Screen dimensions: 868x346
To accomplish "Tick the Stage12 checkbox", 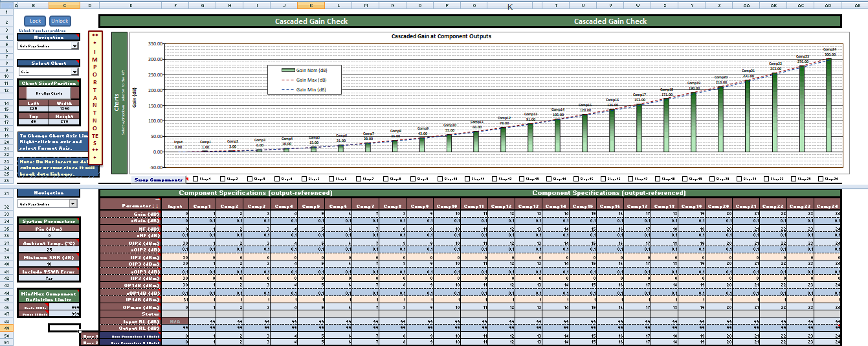I will tap(495, 179).
